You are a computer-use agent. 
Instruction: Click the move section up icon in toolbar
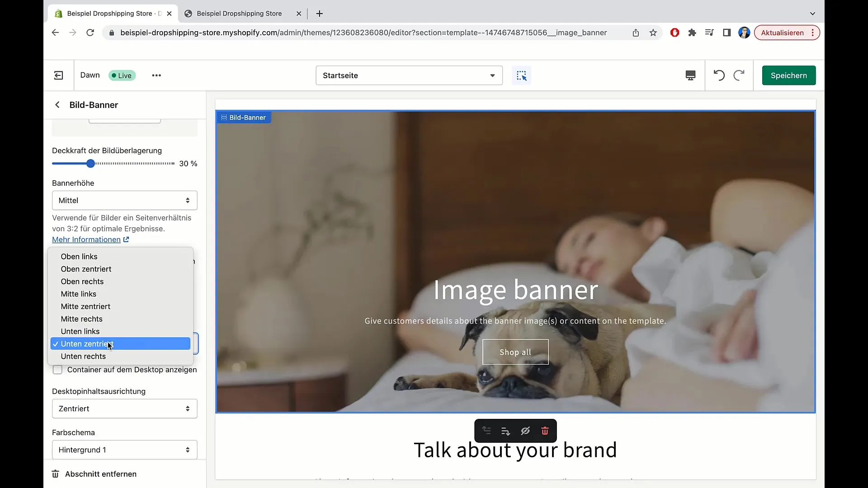486,430
